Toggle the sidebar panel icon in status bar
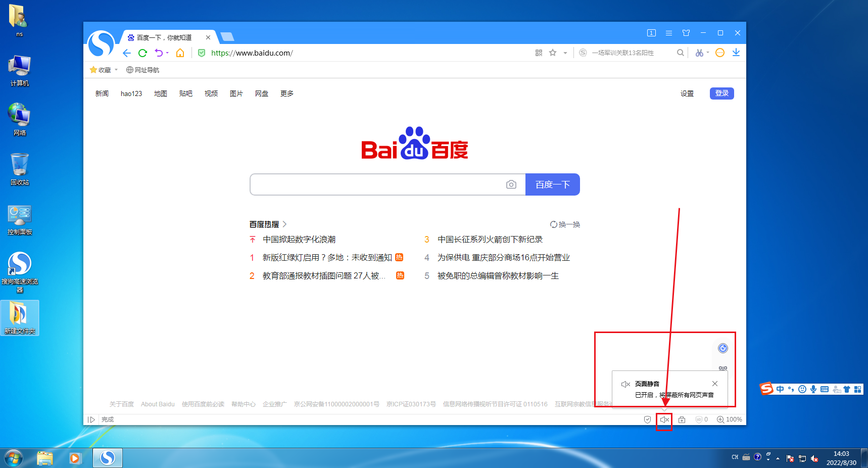This screenshot has height=468, width=868. click(x=91, y=419)
